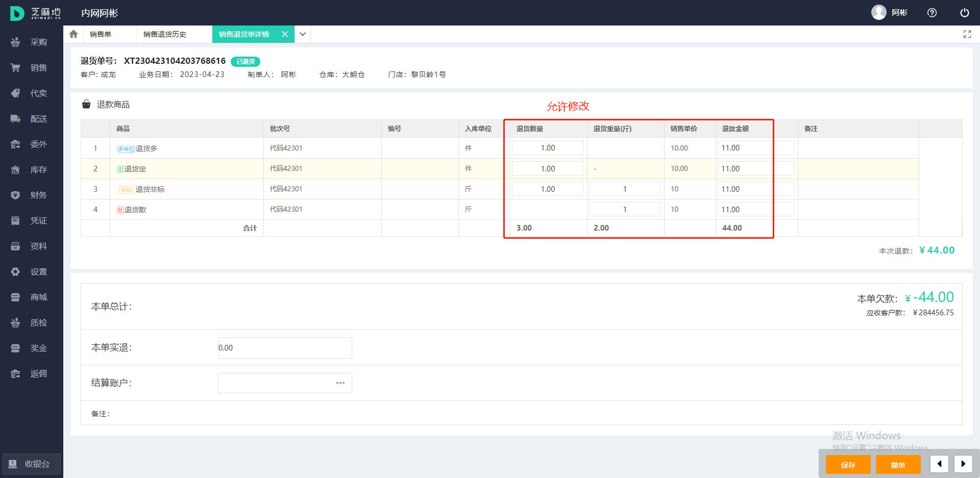Open the 资料 sidebar menu
980x478 pixels.
click(31, 246)
